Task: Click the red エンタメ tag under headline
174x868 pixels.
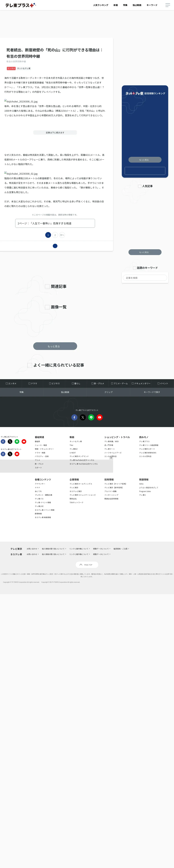Action: click(11, 68)
